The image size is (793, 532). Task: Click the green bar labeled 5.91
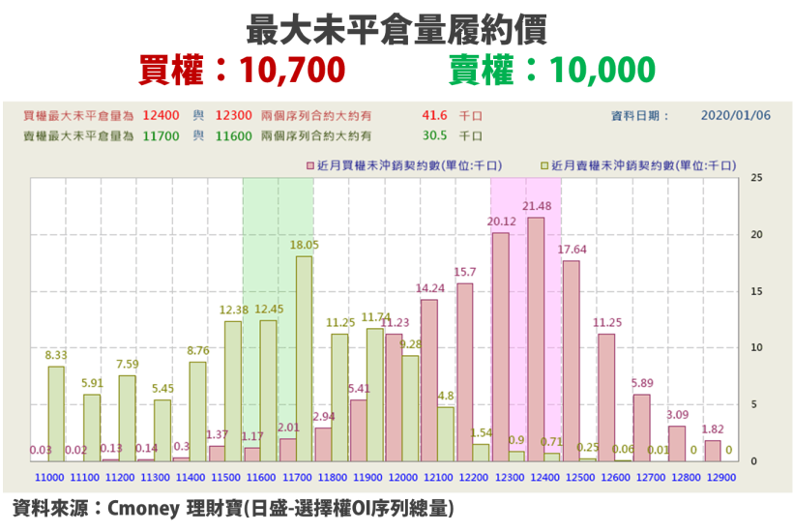click(92, 428)
